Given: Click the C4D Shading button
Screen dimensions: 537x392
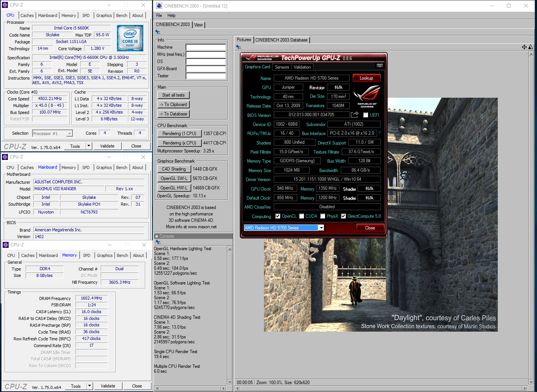Looking at the screenshot, I should tap(174, 169).
